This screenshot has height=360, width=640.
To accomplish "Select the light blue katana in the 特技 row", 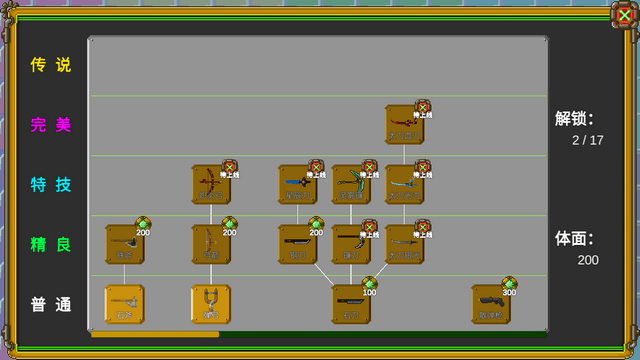I will click(x=404, y=184).
